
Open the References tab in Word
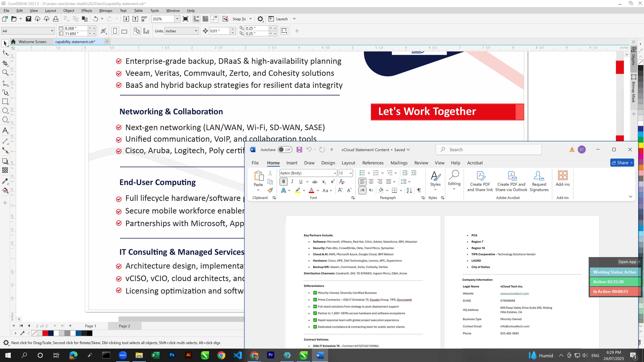coord(373,163)
